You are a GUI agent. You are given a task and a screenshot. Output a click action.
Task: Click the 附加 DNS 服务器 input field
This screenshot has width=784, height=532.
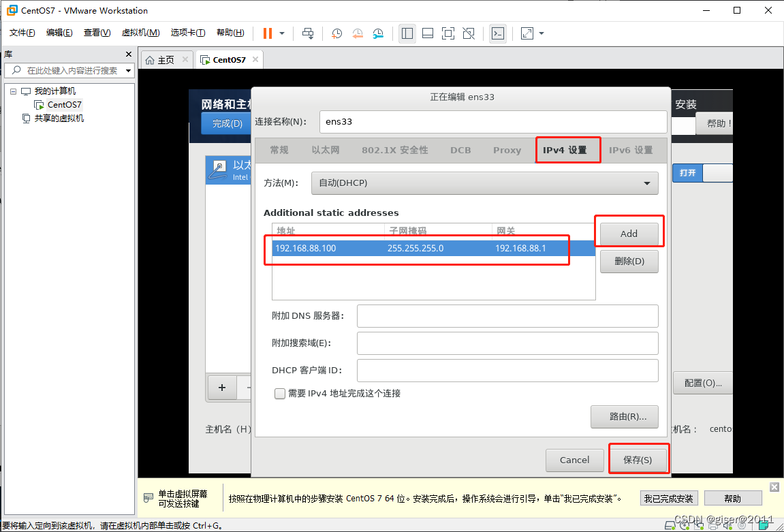[507, 316]
